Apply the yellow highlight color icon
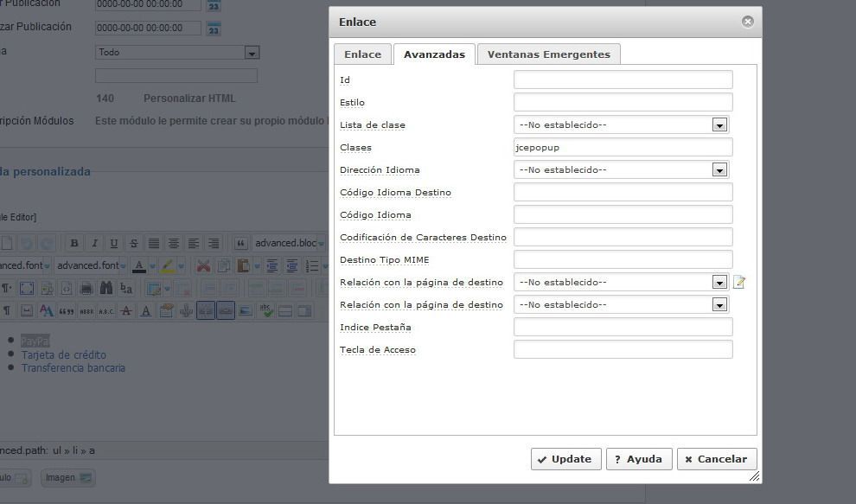Image resolution: width=856 pixels, height=504 pixels. [x=168, y=266]
